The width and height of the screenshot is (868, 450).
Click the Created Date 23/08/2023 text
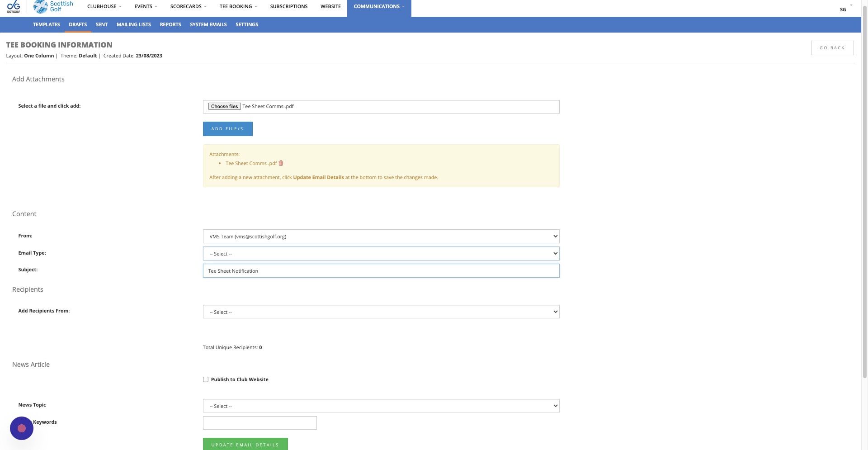[133, 56]
